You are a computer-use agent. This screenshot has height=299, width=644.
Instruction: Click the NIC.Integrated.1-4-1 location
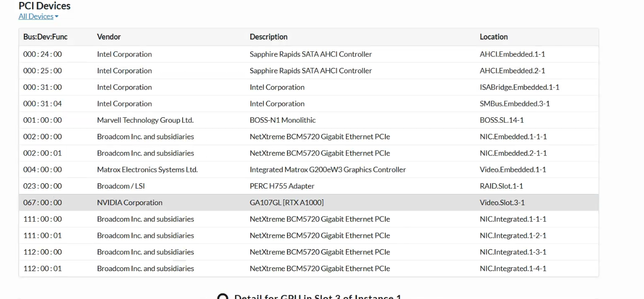coord(513,269)
